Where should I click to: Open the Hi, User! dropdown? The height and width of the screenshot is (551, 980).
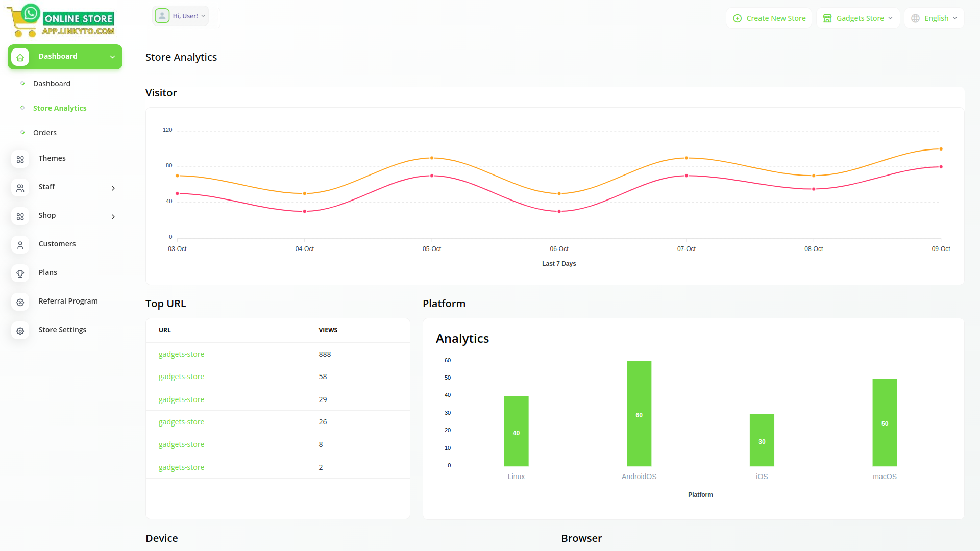click(x=186, y=16)
